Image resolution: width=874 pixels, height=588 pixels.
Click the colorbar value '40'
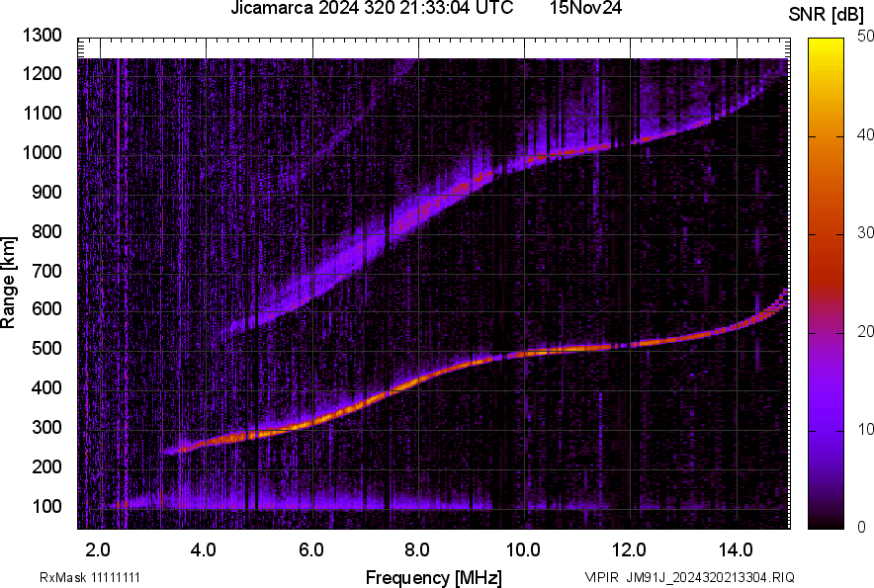pos(865,134)
